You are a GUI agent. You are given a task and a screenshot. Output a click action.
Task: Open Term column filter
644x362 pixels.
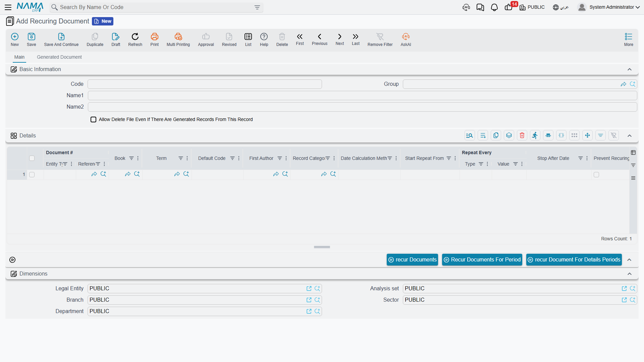point(180,158)
